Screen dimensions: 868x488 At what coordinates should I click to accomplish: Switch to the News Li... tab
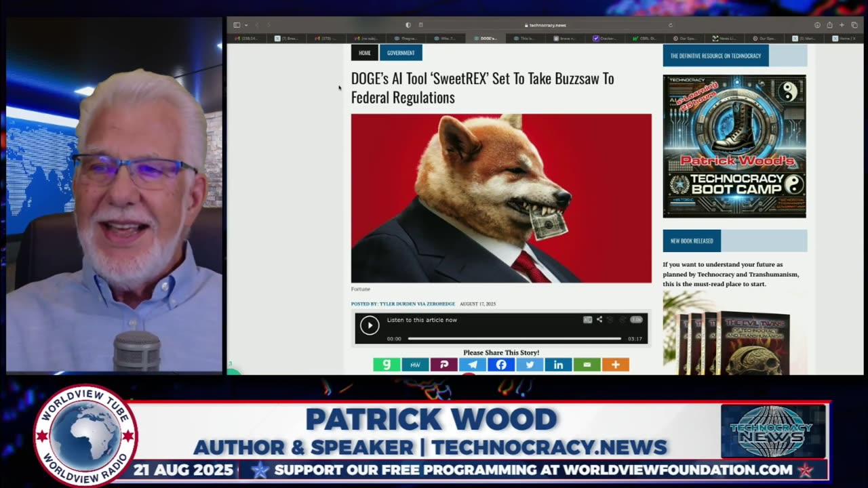(x=724, y=39)
